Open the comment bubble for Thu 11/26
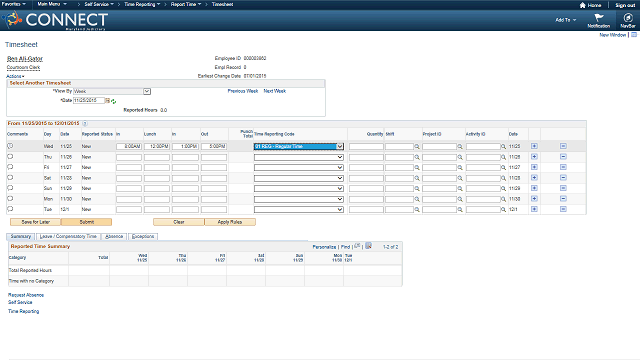Viewport: 640px width, 360px height. tap(10, 156)
